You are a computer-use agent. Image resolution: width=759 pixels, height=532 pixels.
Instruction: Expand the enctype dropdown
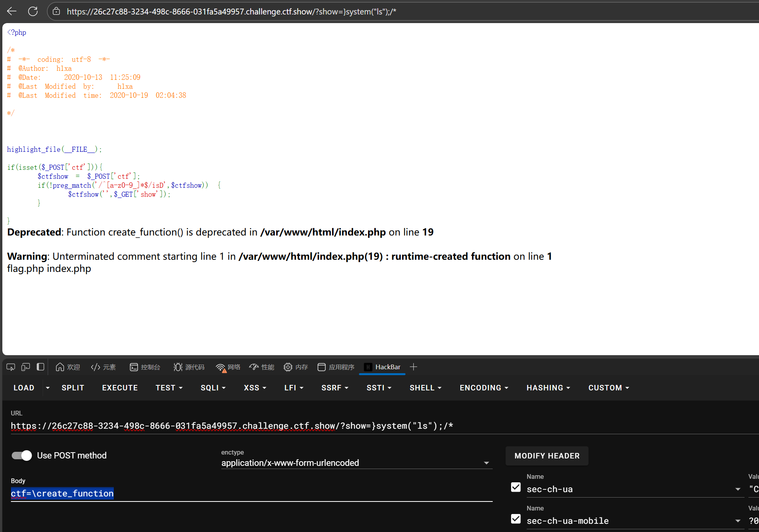pyautogui.click(x=486, y=463)
